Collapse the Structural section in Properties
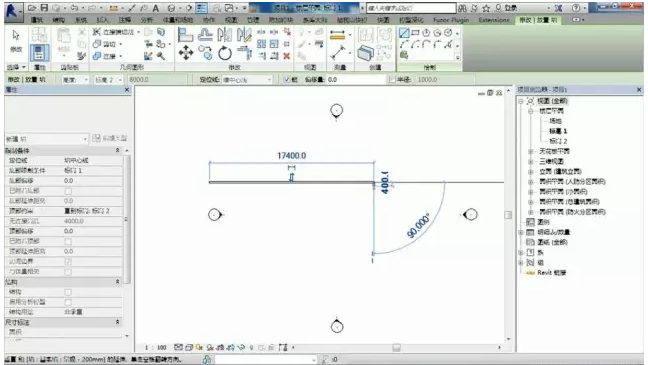Screen dimensions: 648x365 117,282
